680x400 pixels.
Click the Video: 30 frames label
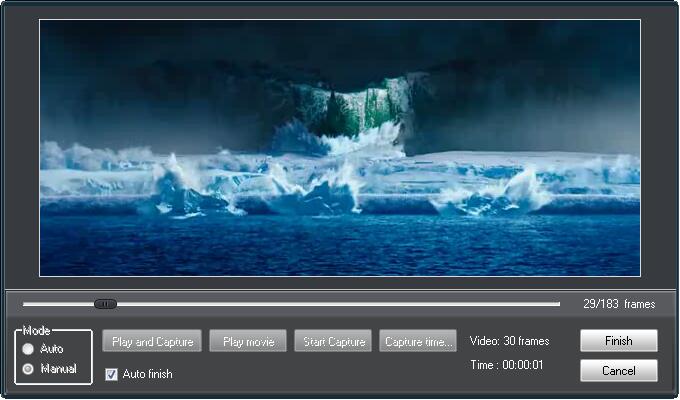510,341
